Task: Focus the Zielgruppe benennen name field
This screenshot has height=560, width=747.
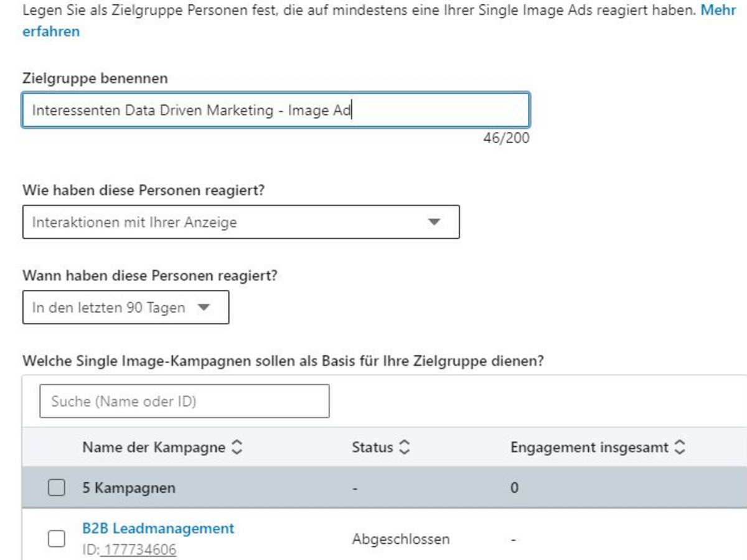Action: [x=276, y=111]
